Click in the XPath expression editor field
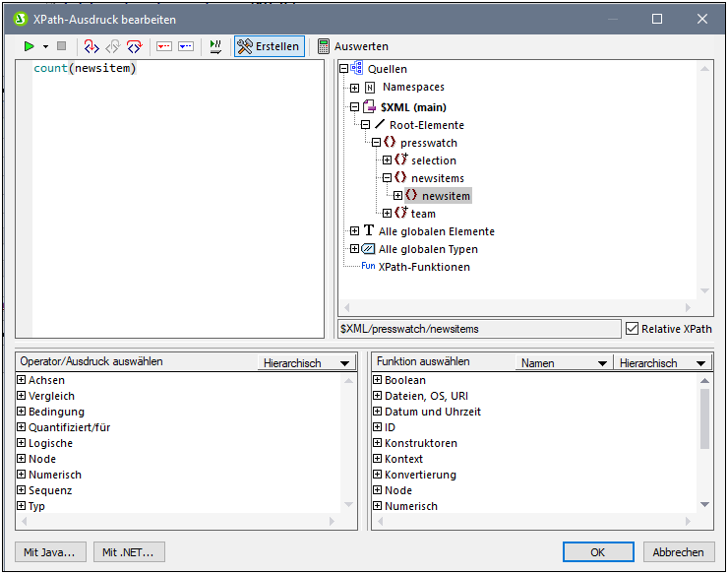Screen dimensions: 728x574 (x=177, y=197)
